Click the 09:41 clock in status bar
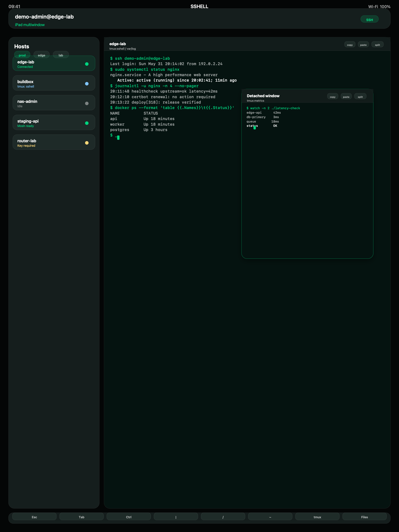The height and width of the screenshot is (532, 399). (x=14, y=7)
